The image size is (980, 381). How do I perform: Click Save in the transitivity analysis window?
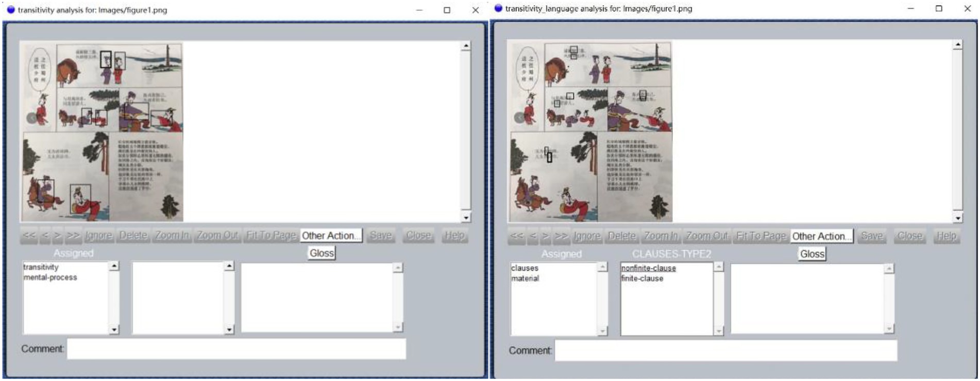(381, 236)
